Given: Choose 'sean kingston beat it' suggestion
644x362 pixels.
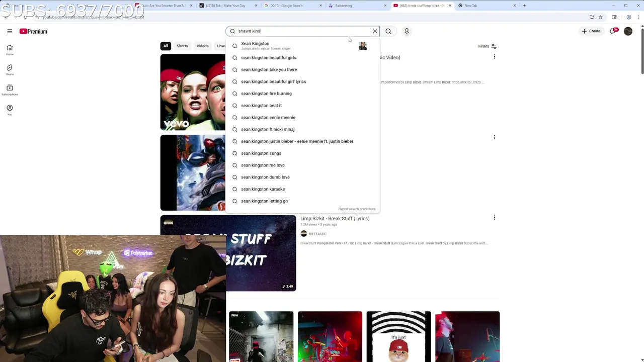Looking at the screenshot, I should (x=302, y=106).
